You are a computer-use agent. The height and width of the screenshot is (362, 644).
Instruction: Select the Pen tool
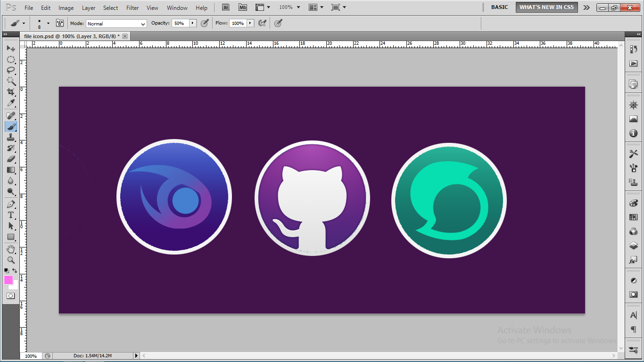click(x=10, y=204)
